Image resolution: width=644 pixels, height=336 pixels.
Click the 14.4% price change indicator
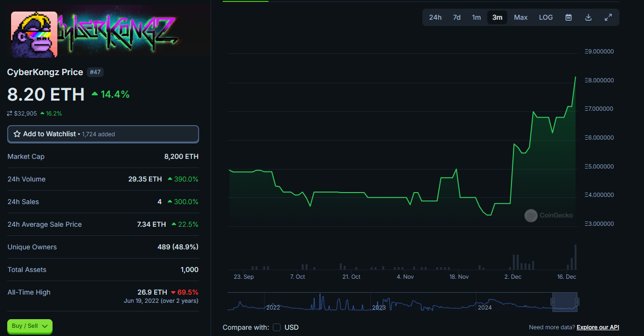(x=110, y=95)
